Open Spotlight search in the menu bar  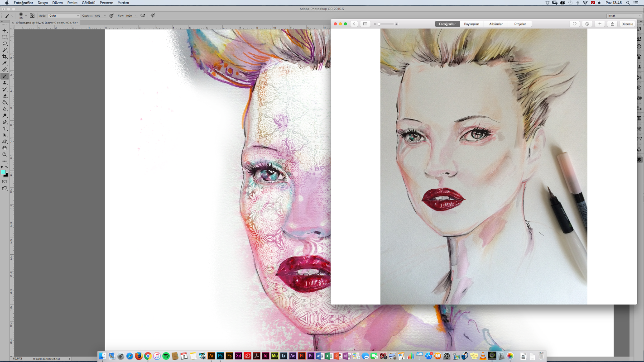tap(629, 3)
